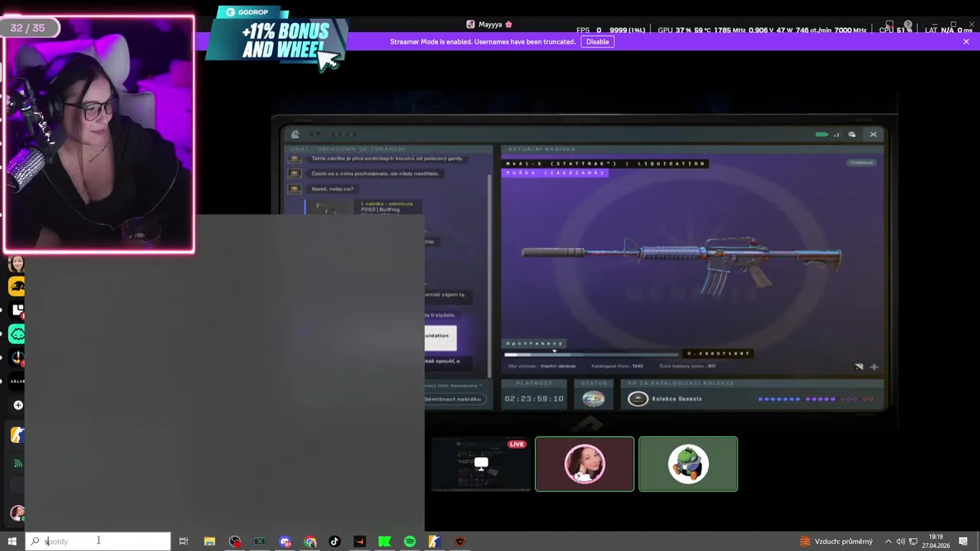Click the M4A1-S weapon preview image
This screenshot has height=551, width=980.
click(x=681, y=264)
